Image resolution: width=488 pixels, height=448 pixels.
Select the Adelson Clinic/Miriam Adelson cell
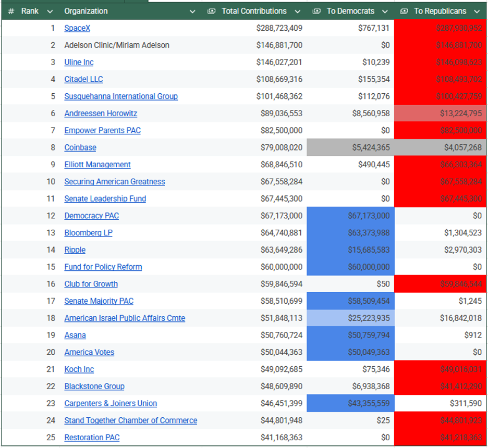131,45
